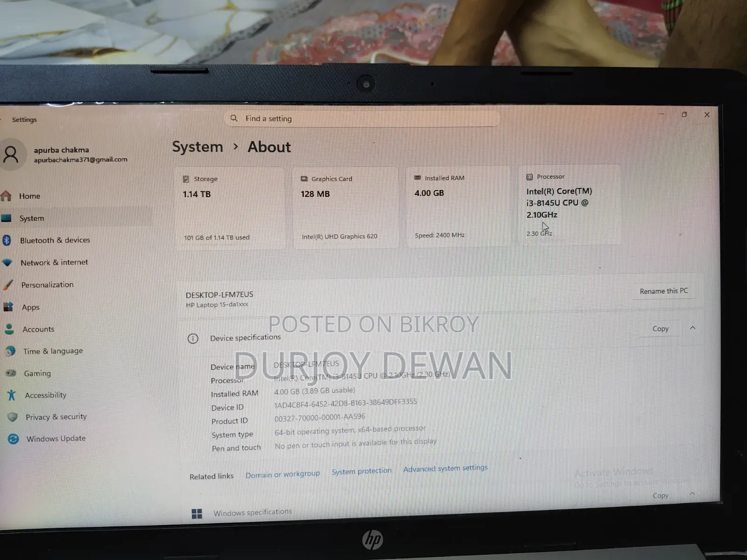This screenshot has width=747, height=560.
Task: Click the Storage card icon
Action: [x=186, y=179]
